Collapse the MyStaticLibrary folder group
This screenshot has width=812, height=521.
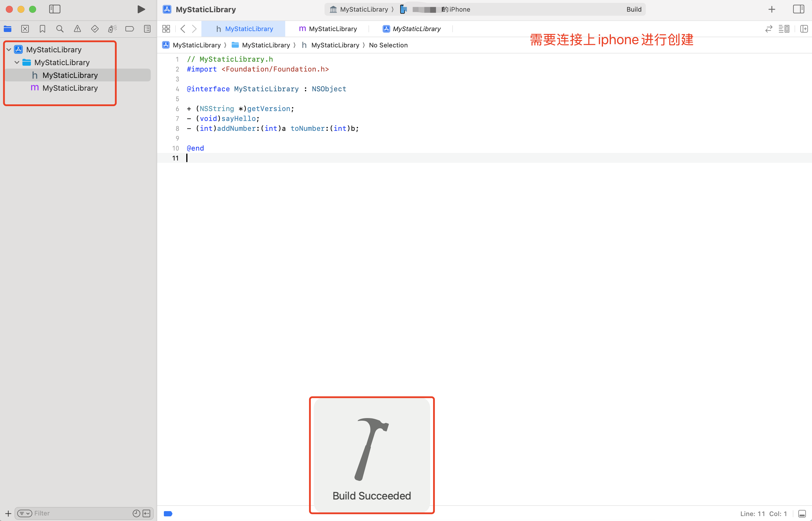(17, 63)
